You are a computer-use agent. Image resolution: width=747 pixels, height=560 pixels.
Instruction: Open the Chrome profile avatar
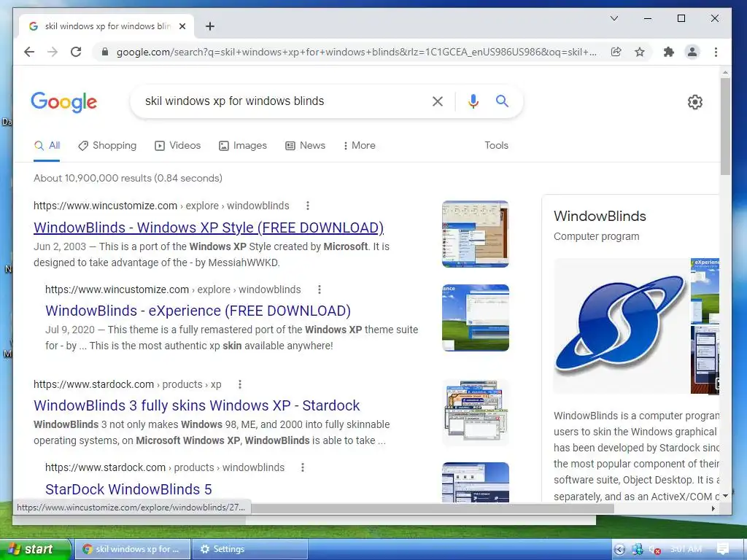click(692, 52)
